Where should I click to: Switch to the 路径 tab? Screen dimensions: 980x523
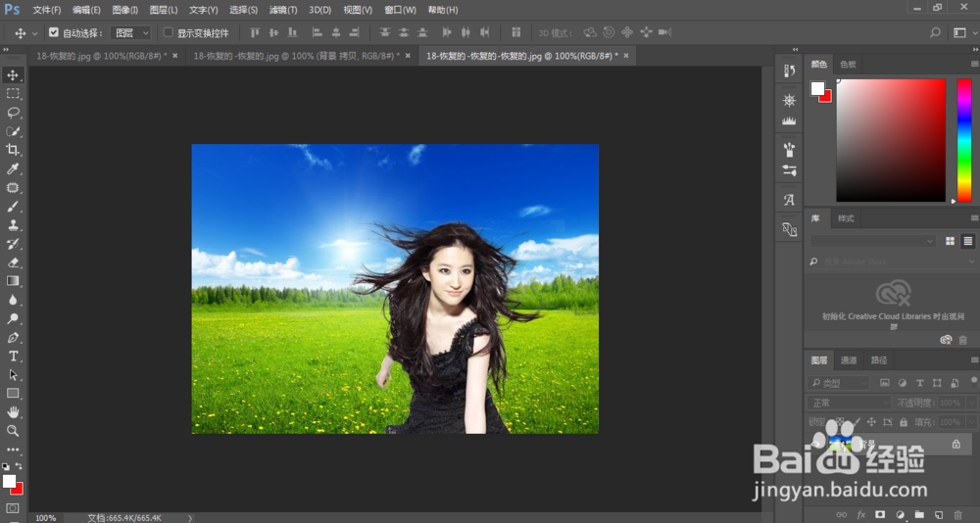coord(879,359)
